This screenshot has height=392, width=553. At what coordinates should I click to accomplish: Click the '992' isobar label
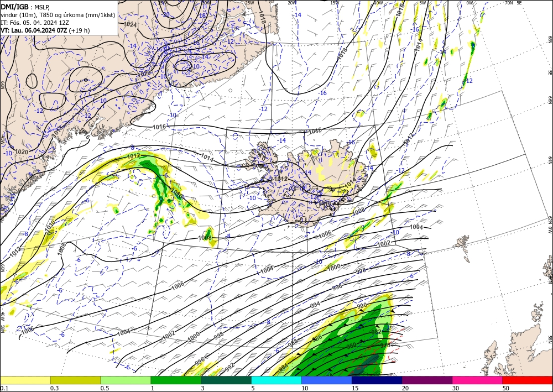click(229, 367)
